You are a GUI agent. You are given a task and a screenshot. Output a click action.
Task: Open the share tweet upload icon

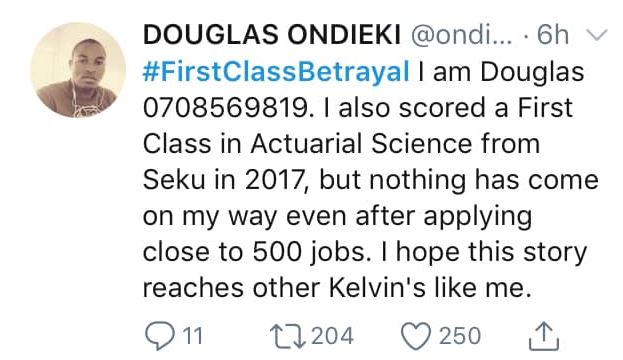click(544, 336)
